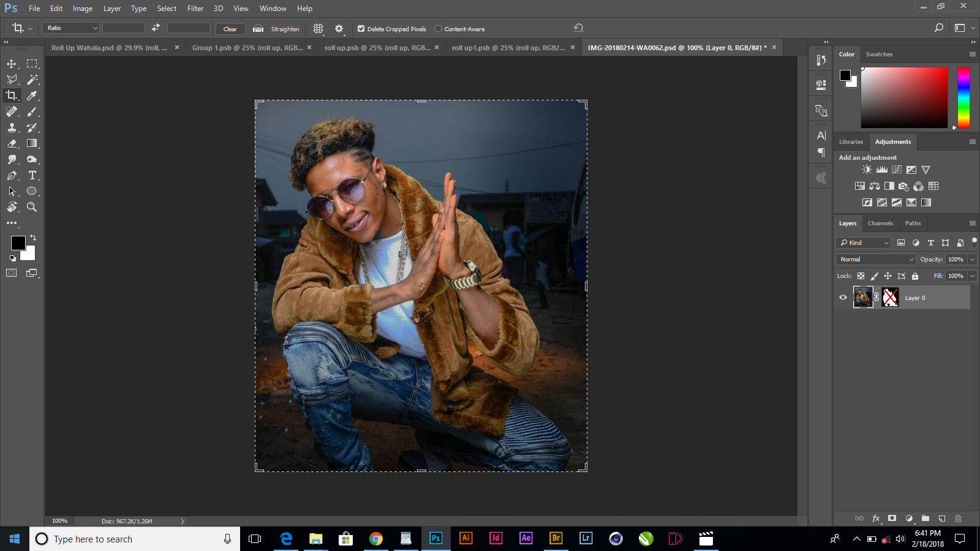
Task: Select the Gradient tool
Action: coord(32,143)
